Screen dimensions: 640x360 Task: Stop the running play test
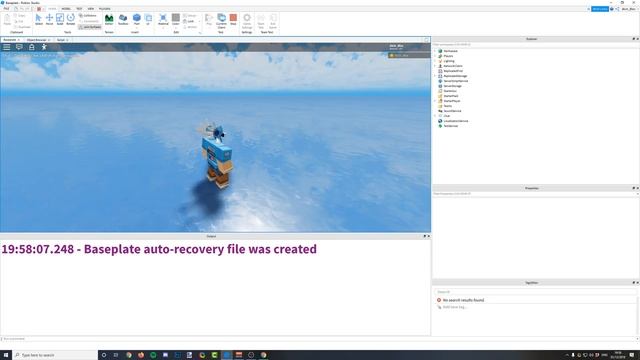[233, 20]
